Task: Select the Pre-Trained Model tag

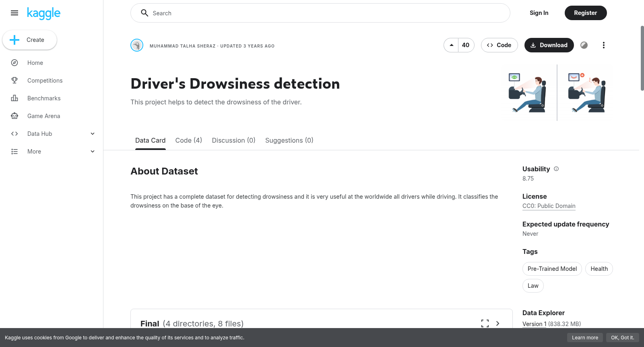Action: [x=552, y=269]
